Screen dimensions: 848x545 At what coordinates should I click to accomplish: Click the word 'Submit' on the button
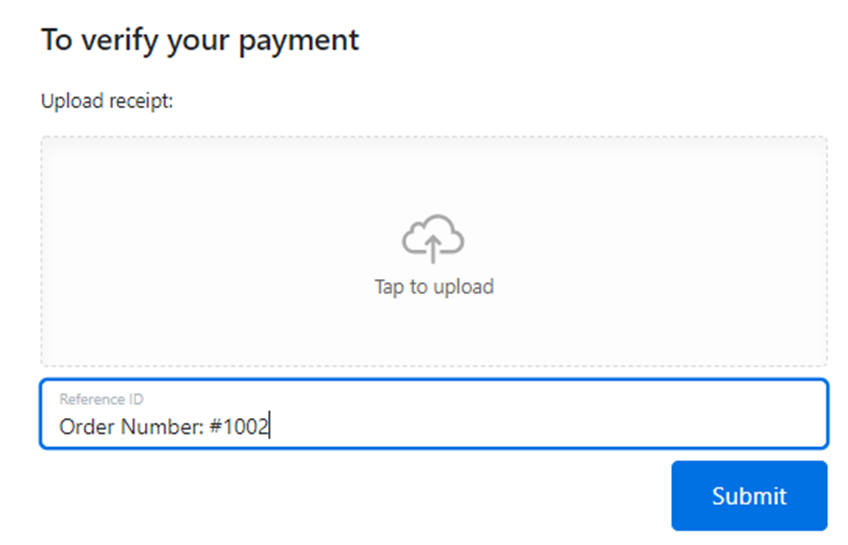coord(749,496)
